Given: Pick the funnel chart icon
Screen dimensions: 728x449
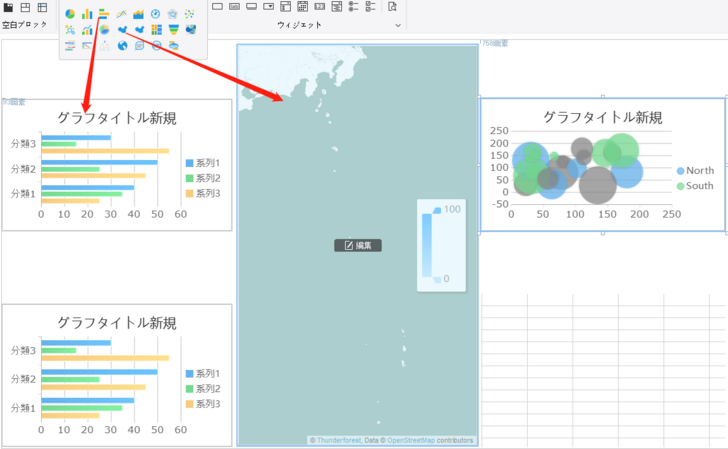Looking at the screenshot, I should pyautogui.click(x=173, y=30).
